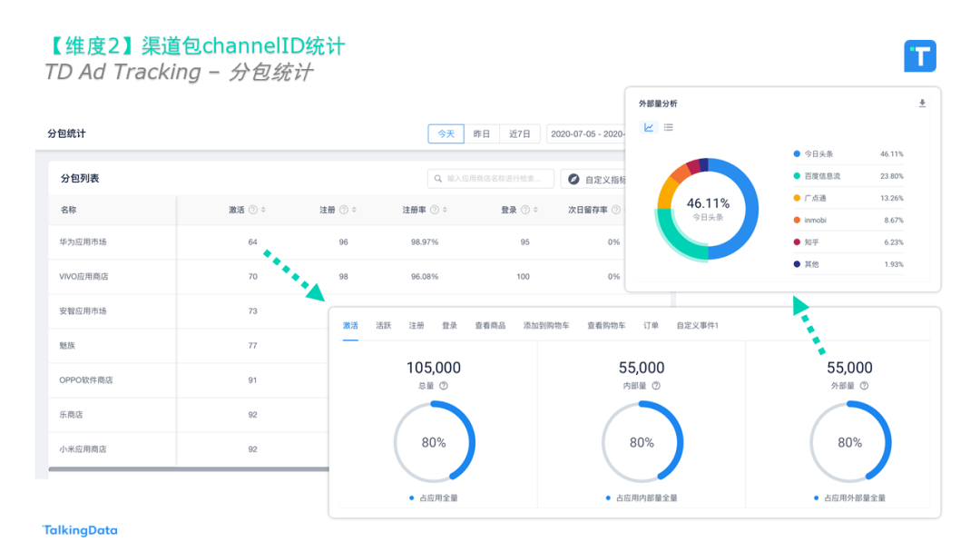Image resolution: width=980 pixels, height=552 pixels.
Task: Switch to the 活跃 tab
Action: click(384, 326)
